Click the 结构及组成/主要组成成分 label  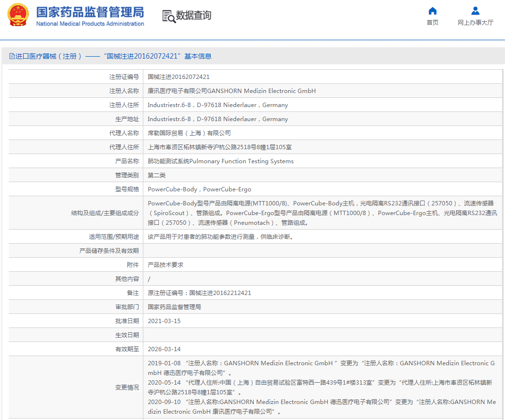(105, 213)
